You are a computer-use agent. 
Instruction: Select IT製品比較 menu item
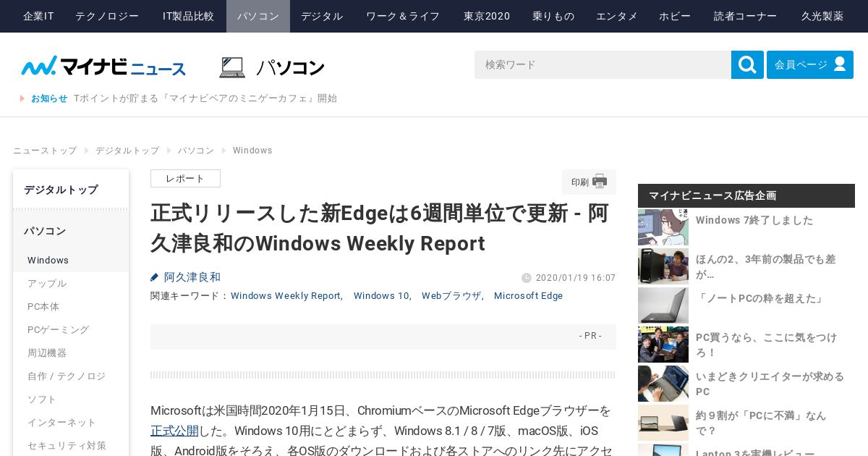(188, 16)
